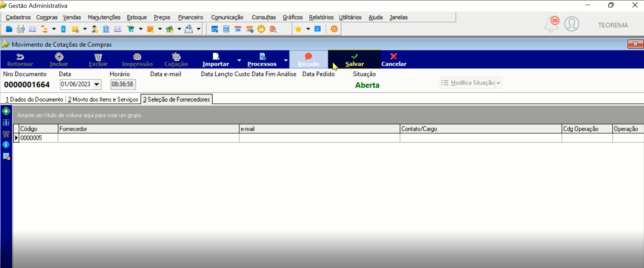Click the person with coin icon
The image size is (644, 268).
95,29
